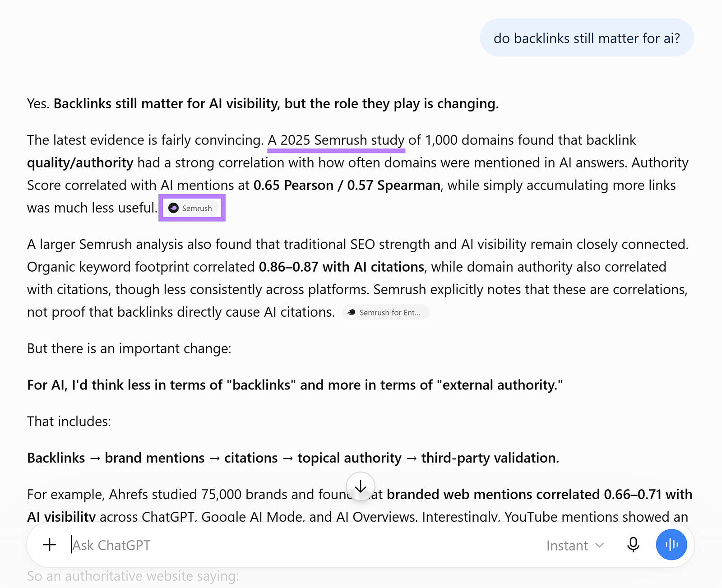This screenshot has height=588, width=722.
Task: Click the plus attachment icon
Action: pyautogui.click(x=50, y=545)
